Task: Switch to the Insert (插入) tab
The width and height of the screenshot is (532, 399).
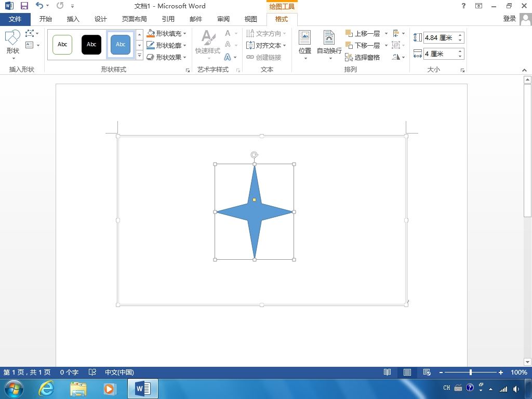Action: 73,19
